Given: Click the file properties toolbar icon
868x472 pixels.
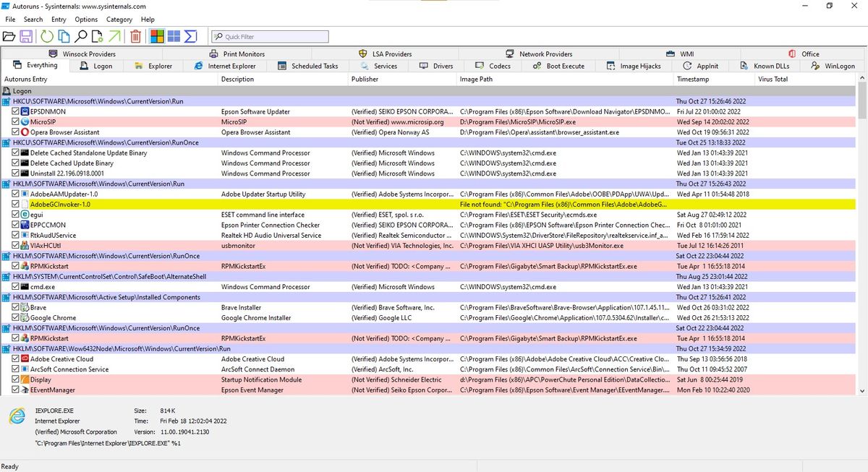Looking at the screenshot, I should point(98,36).
